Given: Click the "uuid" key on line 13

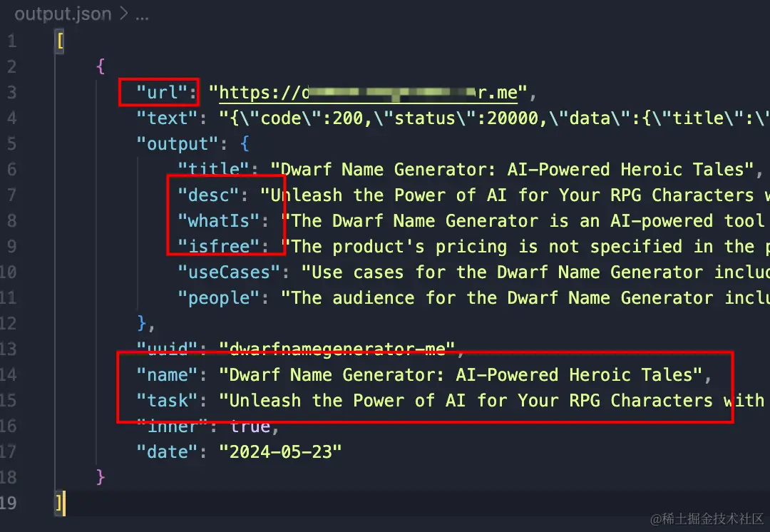Looking at the screenshot, I should coord(168,349).
